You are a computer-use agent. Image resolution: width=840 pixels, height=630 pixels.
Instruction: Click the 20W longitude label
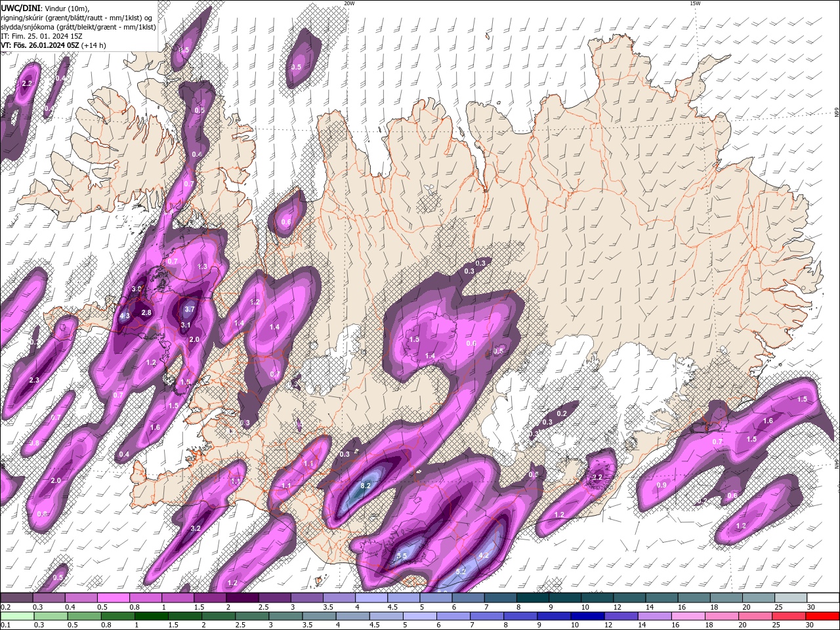point(349,3)
